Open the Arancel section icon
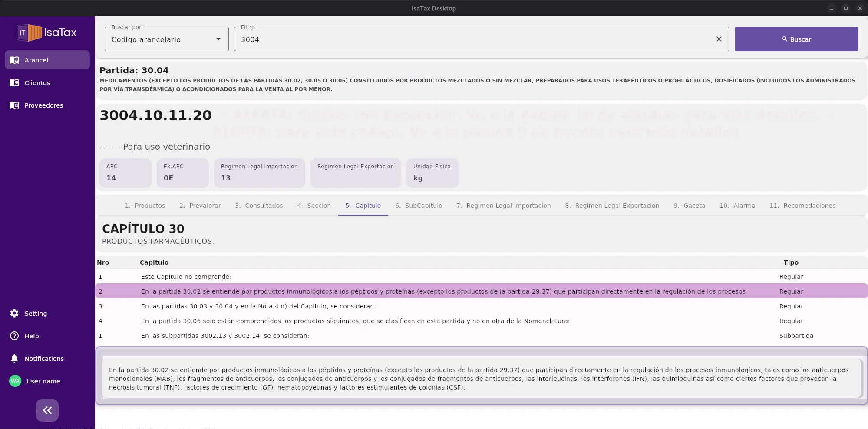 (x=14, y=60)
